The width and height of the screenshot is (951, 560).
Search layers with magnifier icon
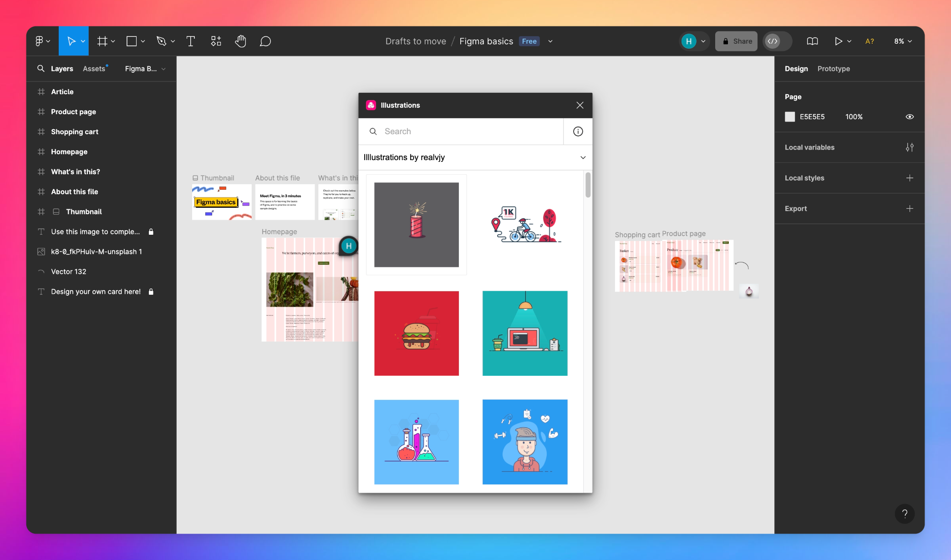tap(41, 68)
